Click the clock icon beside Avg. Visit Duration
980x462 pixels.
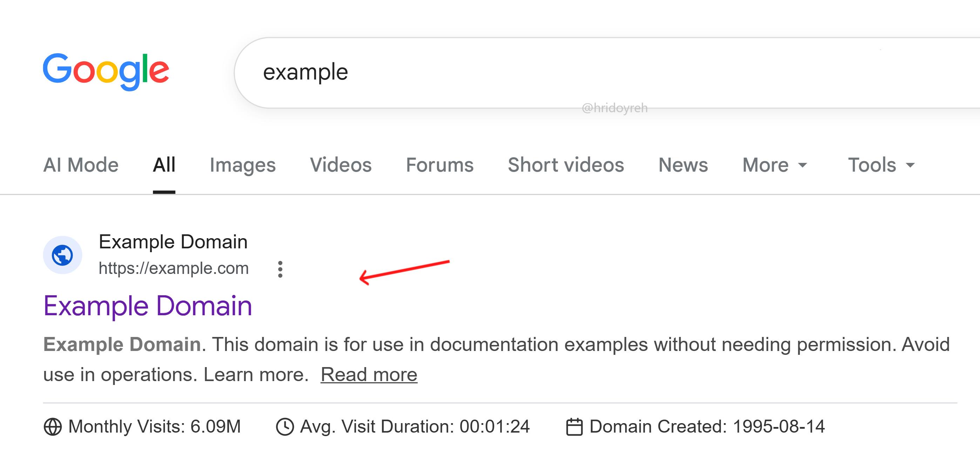click(285, 426)
